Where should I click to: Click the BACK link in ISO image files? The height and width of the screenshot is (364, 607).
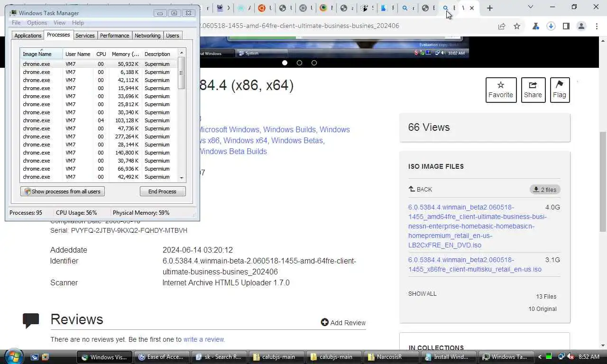(420, 189)
